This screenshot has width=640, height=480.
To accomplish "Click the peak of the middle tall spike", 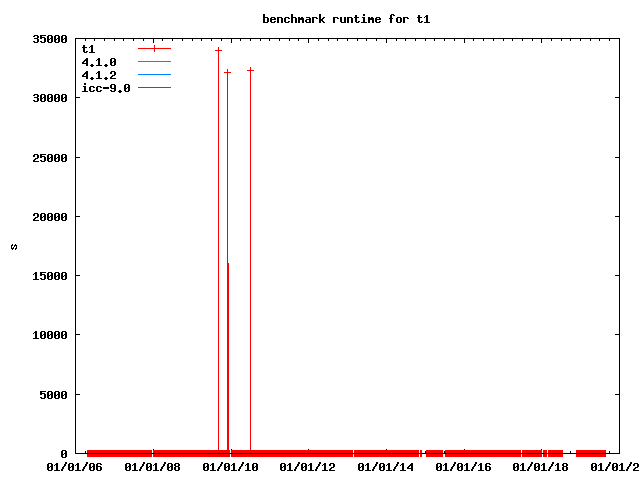I will click(x=227, y=72).
